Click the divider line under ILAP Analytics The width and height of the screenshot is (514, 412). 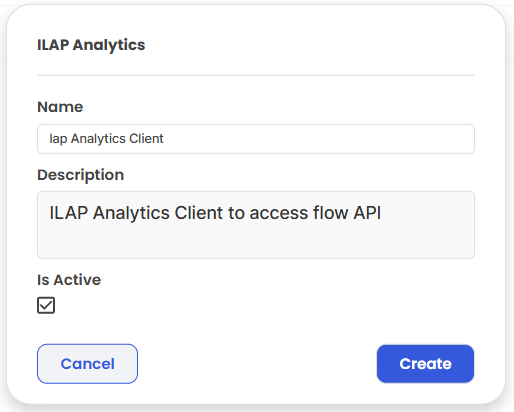tap(256, 75)
